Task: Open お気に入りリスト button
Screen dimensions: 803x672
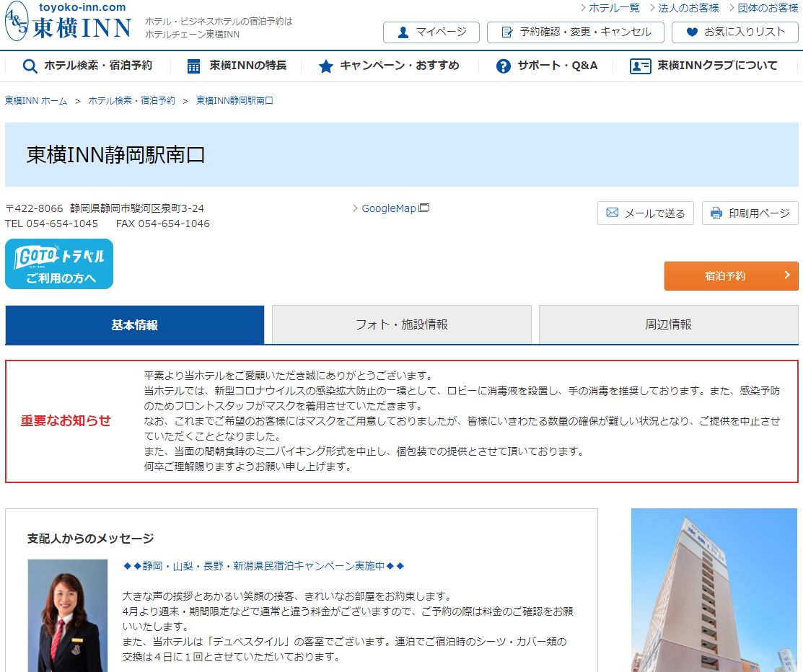Action: pyautogui.click(x=734, y=32)
